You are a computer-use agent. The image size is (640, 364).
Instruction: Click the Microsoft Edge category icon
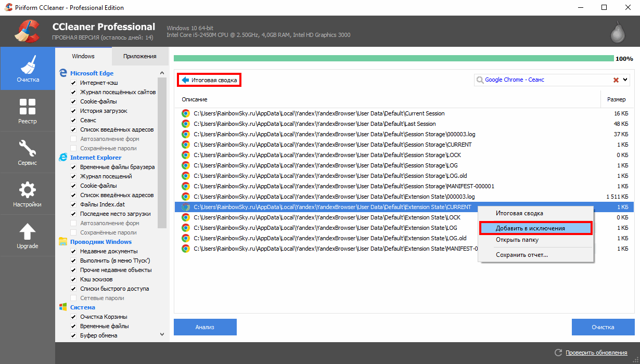click(63, 73)
